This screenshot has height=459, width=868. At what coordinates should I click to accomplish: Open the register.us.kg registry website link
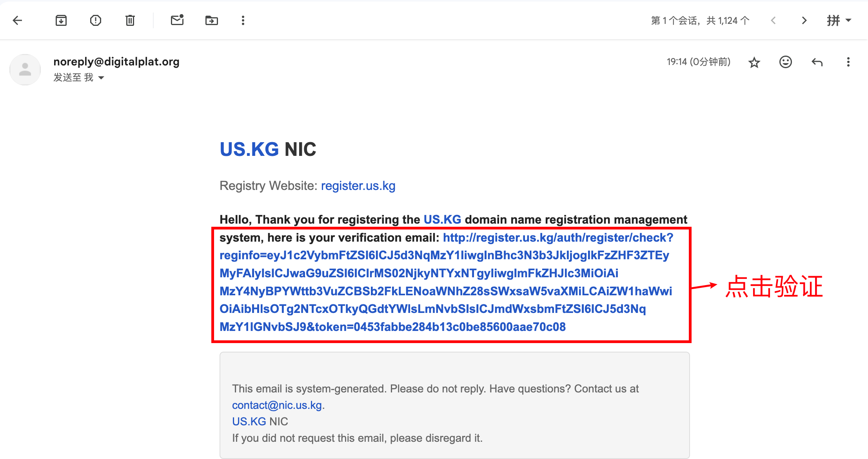click(x=358, y=186)
